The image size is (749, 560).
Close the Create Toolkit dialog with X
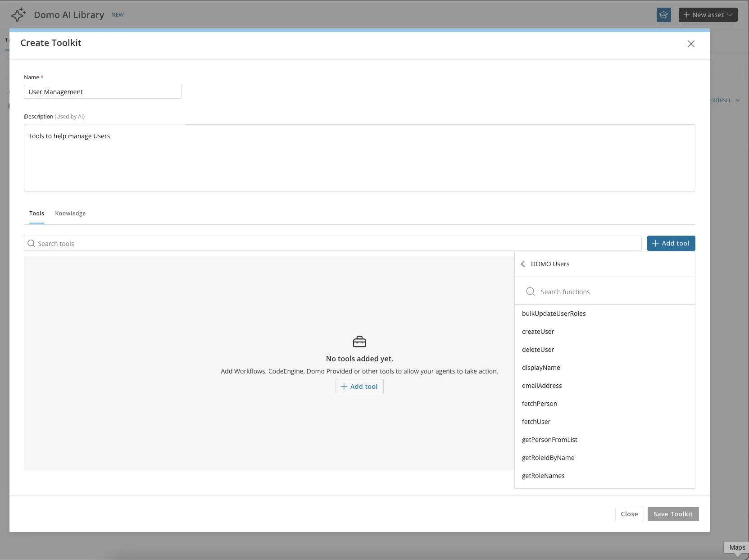(691, 44)
